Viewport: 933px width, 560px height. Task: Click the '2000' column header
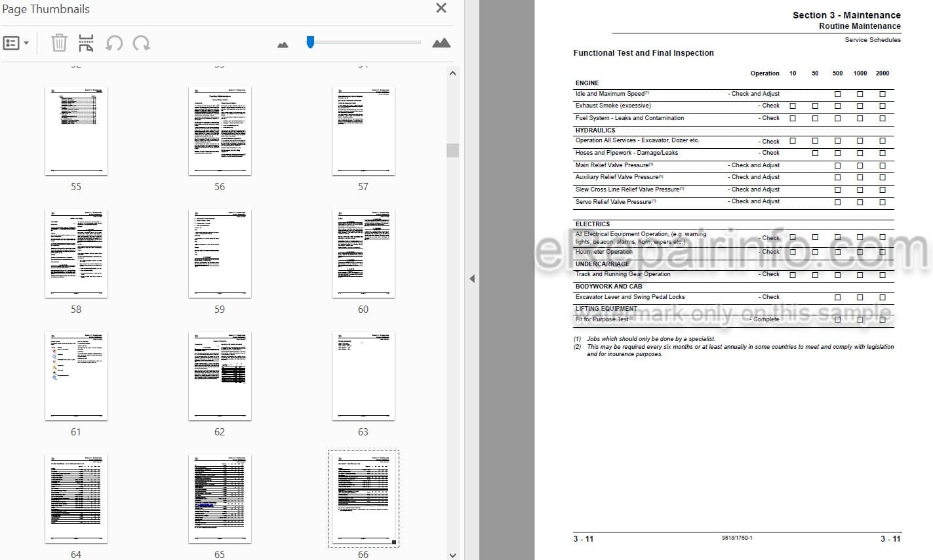tap(883, 73)
